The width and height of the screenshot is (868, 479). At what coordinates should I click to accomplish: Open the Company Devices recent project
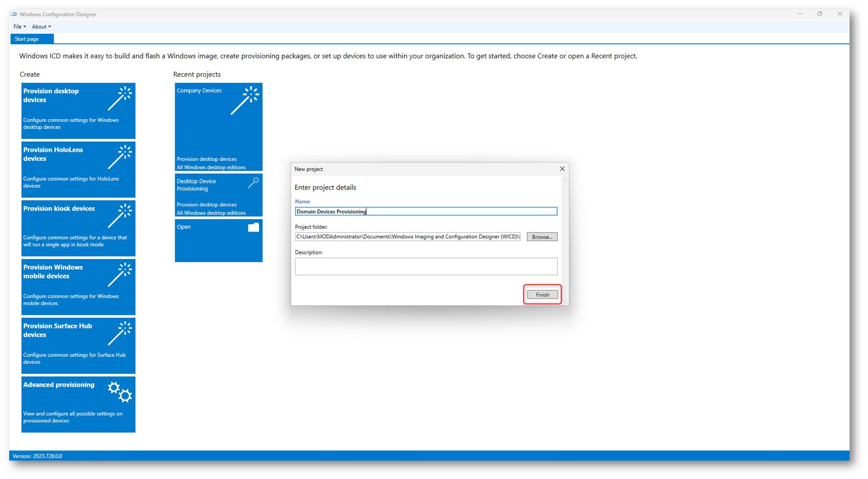point(219,127)
